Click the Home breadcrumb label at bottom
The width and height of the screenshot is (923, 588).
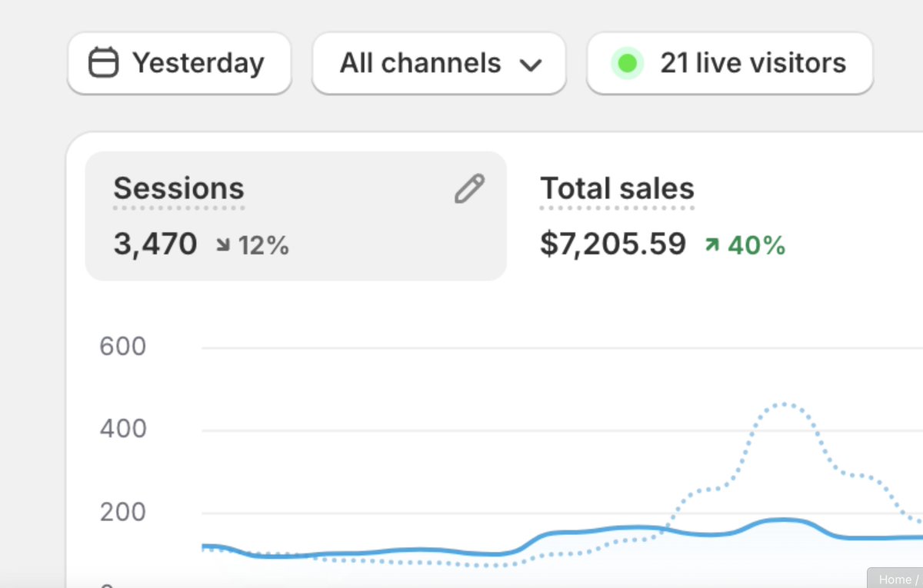point(895,580)
